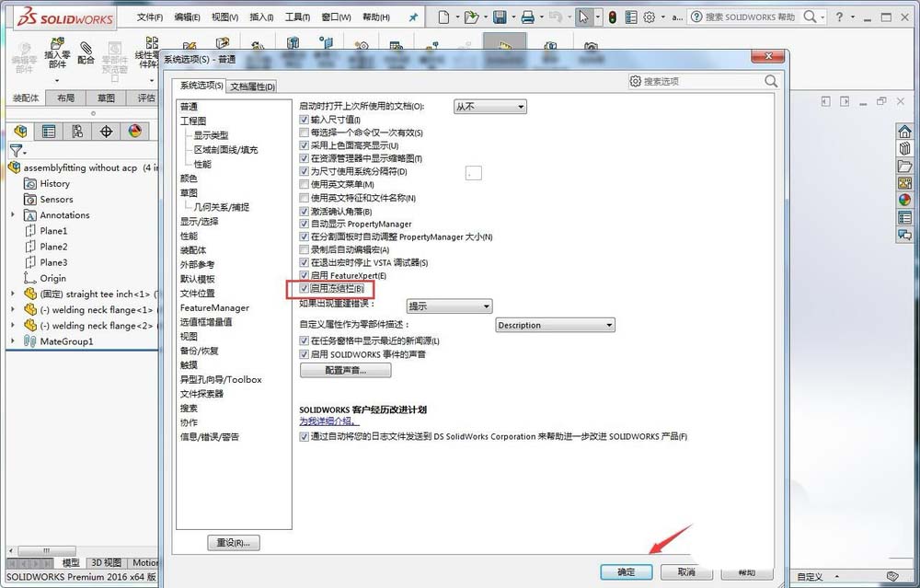Open the 为我详细介绍 link
The image size is (920, 588).
(x=328, y=421)
